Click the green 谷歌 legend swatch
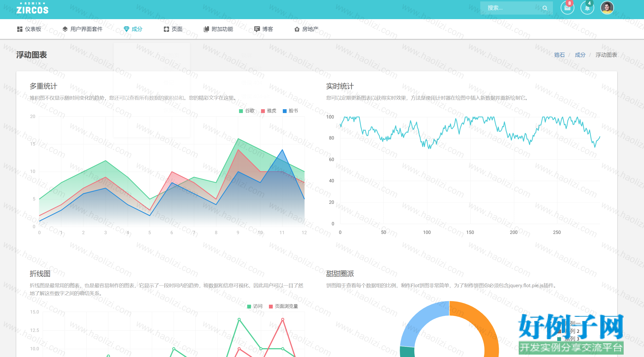The image size is (644, 357). click(x=241, y=111)
